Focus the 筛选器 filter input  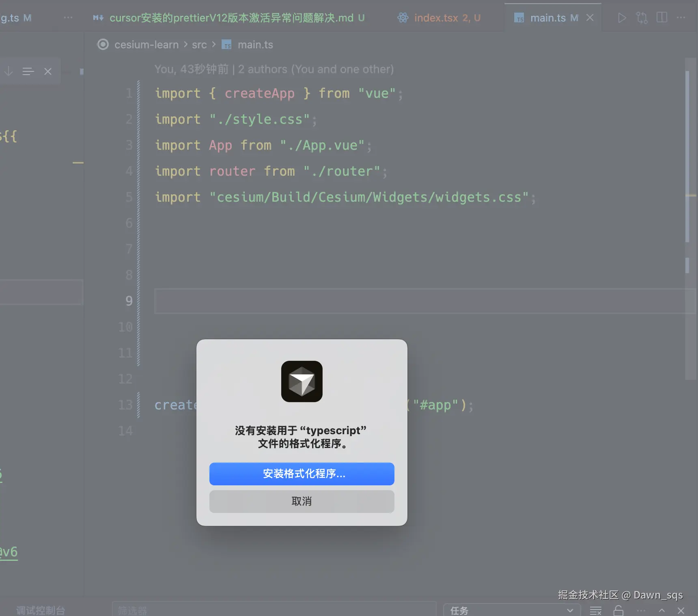click(274, 610)
